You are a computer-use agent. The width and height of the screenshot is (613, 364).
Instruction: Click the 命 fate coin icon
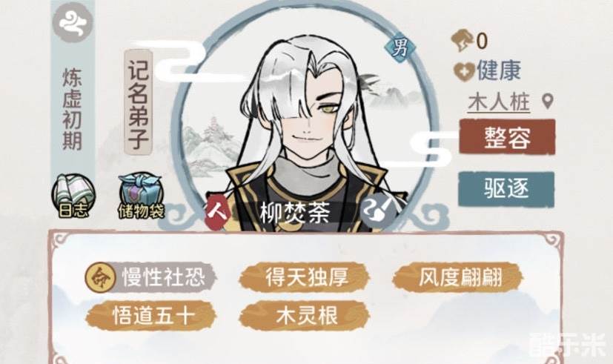100,277
